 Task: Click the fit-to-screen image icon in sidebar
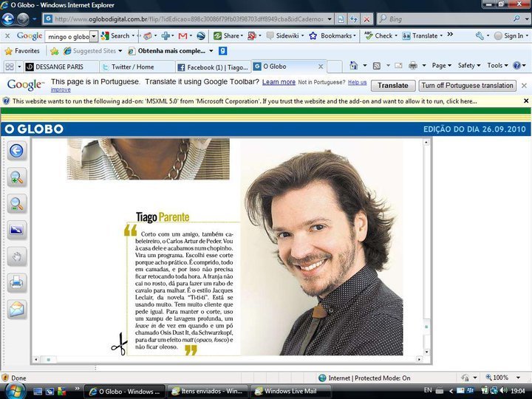[x=16, y=230]
